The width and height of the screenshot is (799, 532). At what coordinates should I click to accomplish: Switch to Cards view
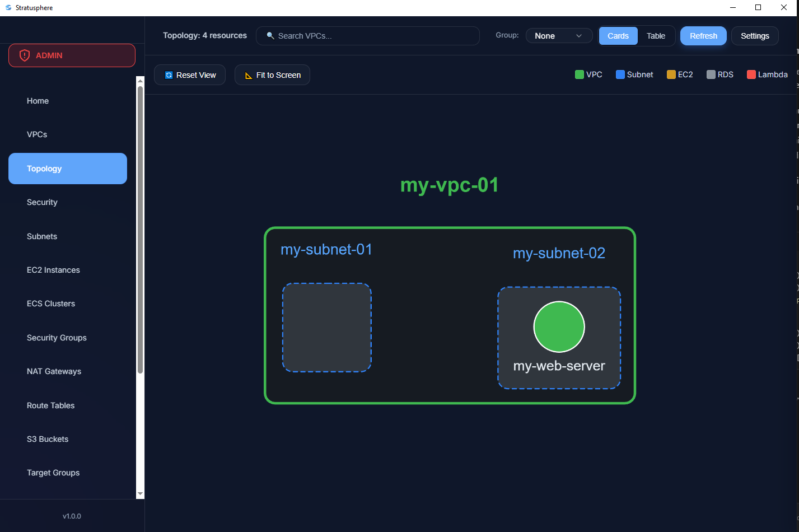click(x=618, y=36)
